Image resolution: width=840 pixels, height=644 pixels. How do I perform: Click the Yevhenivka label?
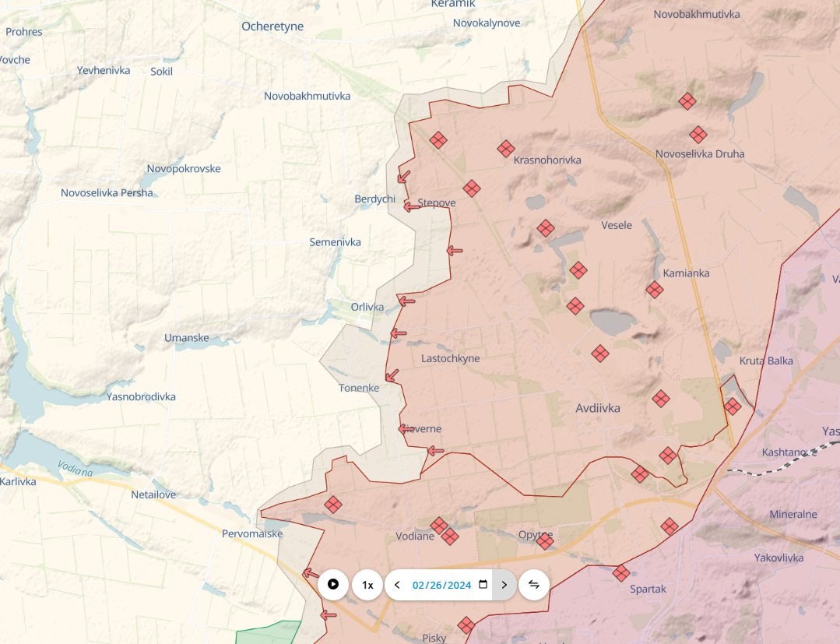point(104,70)
